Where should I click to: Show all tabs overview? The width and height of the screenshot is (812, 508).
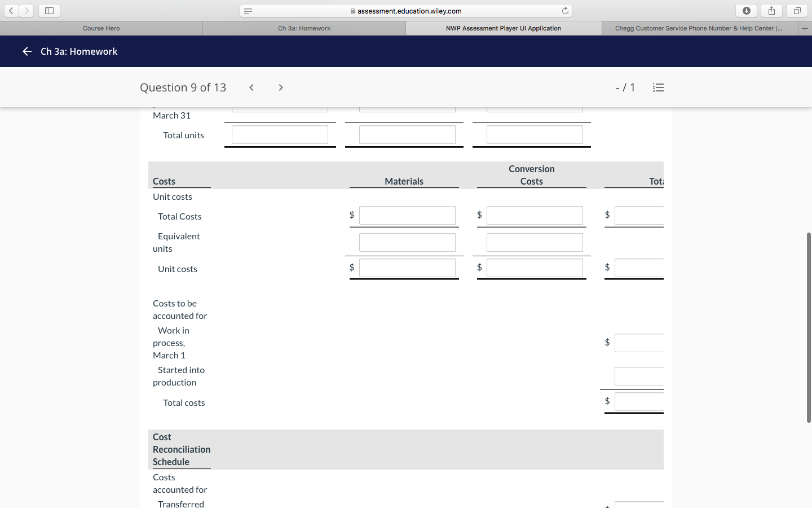(x=797, y=11)
